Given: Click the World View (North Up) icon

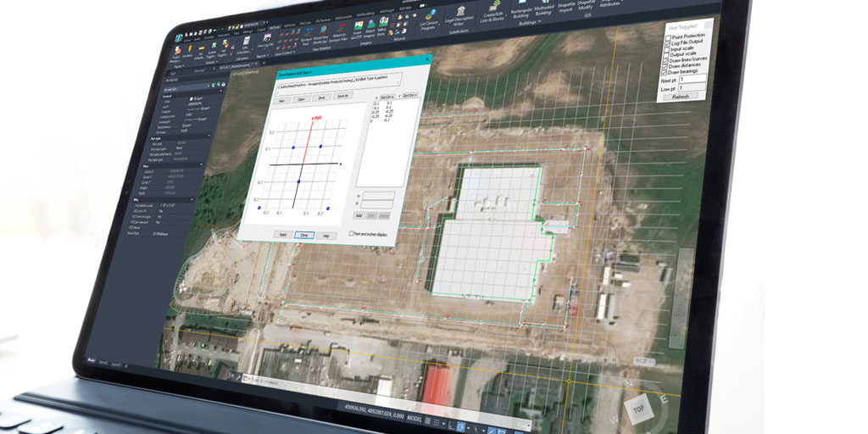Looking at the screenshot, I should pos(322,34).
